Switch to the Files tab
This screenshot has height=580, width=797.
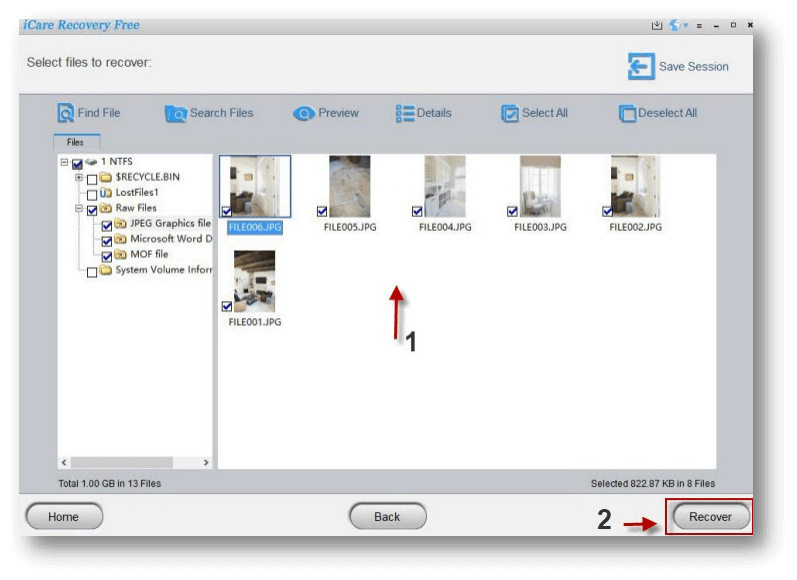(76, 142)
